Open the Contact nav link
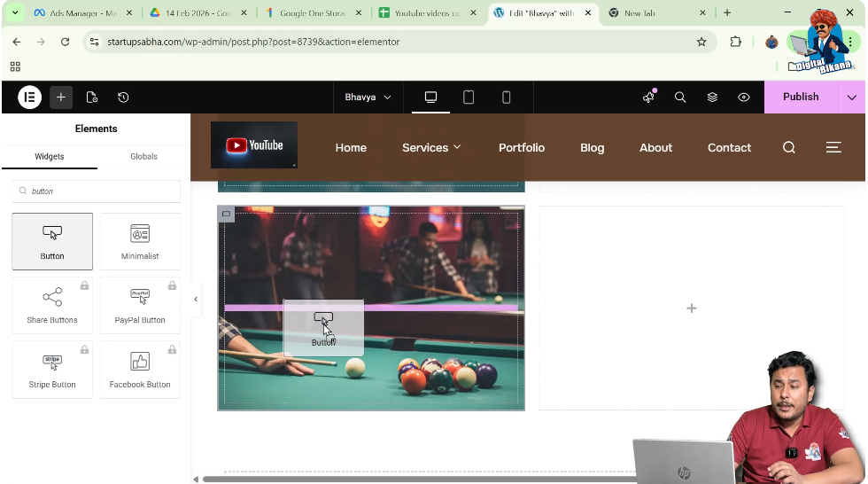868x484 pixels. [729, 148]
